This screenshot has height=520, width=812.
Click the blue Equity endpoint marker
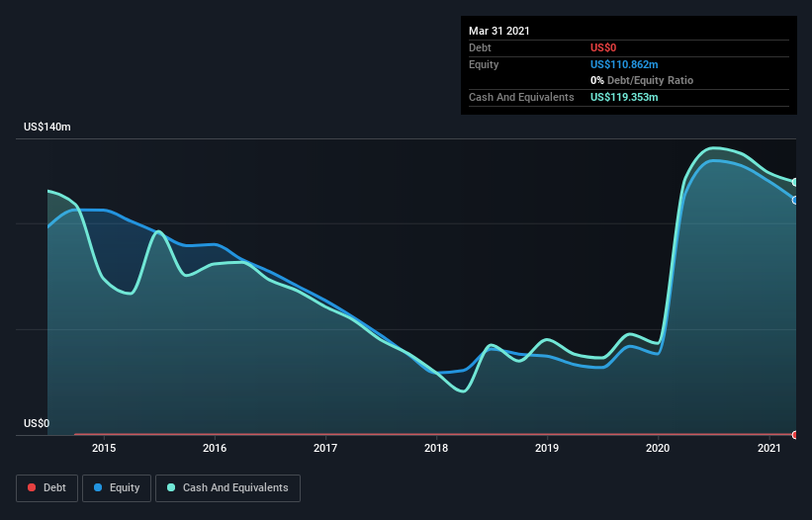tap(795, 201)
